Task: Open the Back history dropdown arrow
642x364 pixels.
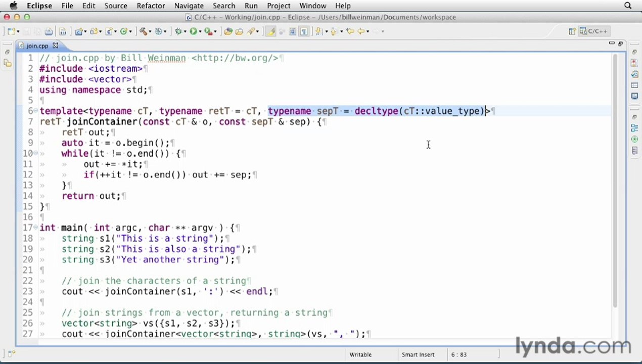Action: (x=368, y=31)
